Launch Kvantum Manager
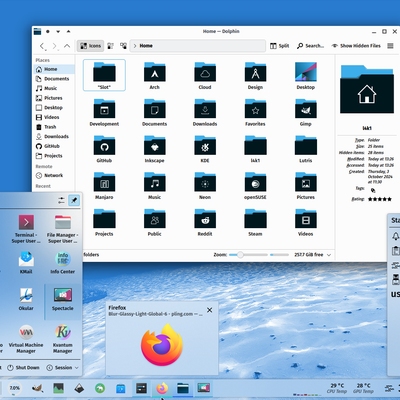Viewport: 400px width, 400px height. 63,339
